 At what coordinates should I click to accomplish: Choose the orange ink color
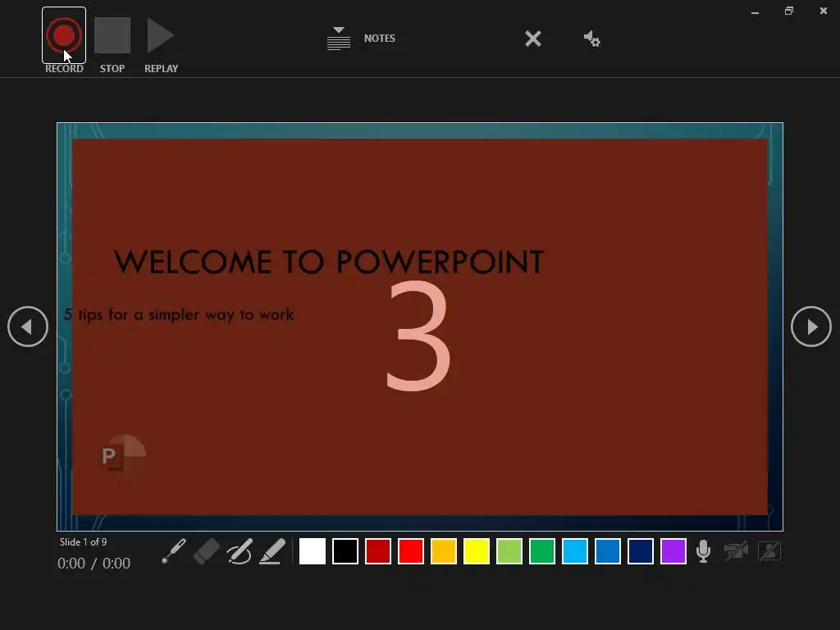444,551
